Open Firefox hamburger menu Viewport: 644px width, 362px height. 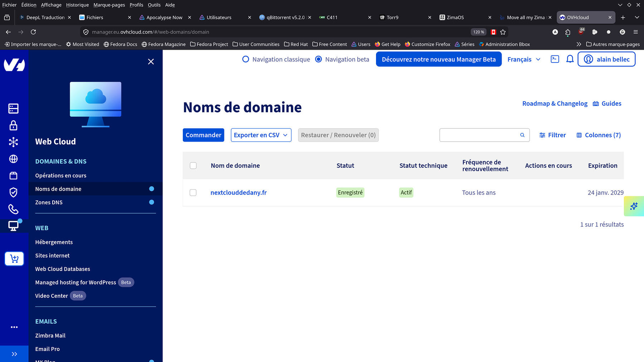tap(636, 32)
